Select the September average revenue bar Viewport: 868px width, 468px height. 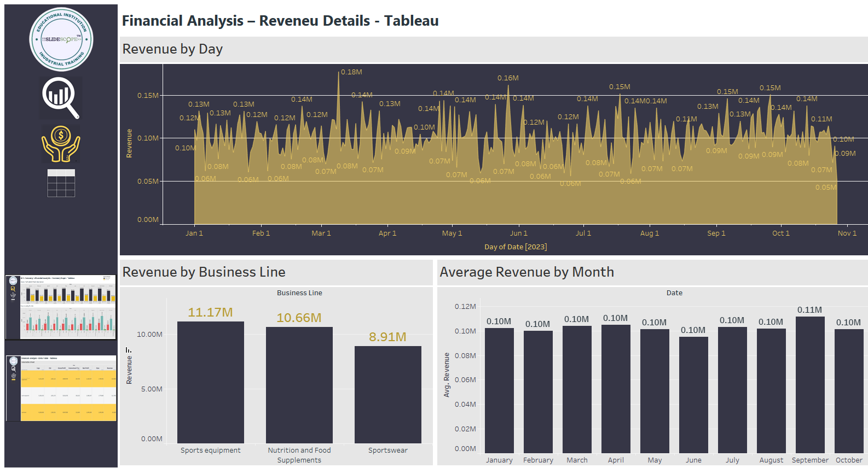(810, 385)
